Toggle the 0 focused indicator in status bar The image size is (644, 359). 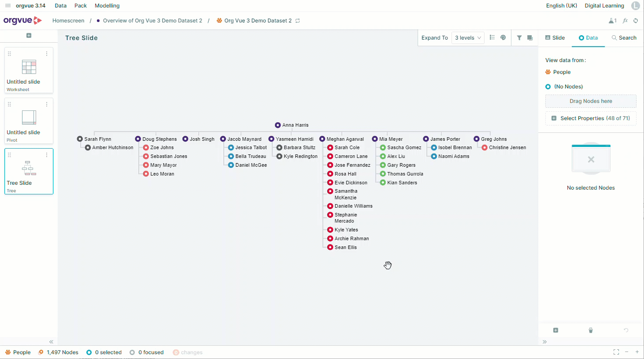tap(147, 352)
